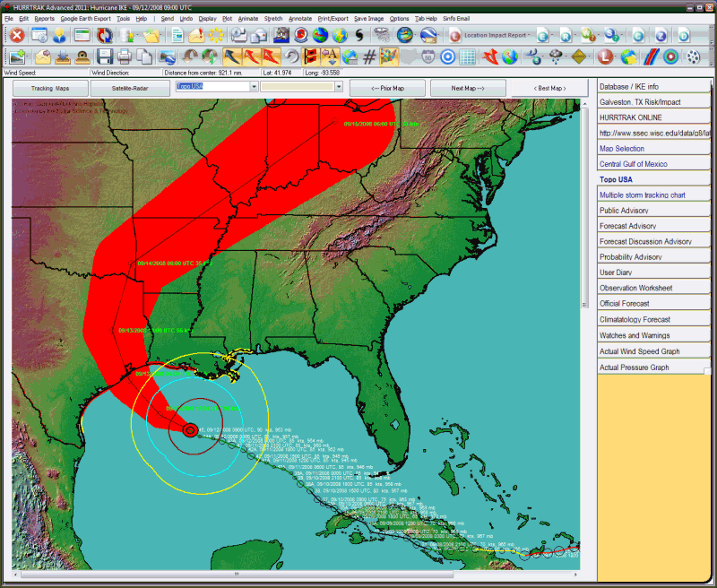Select the grid hash symbol icon

tap(369, 57)
